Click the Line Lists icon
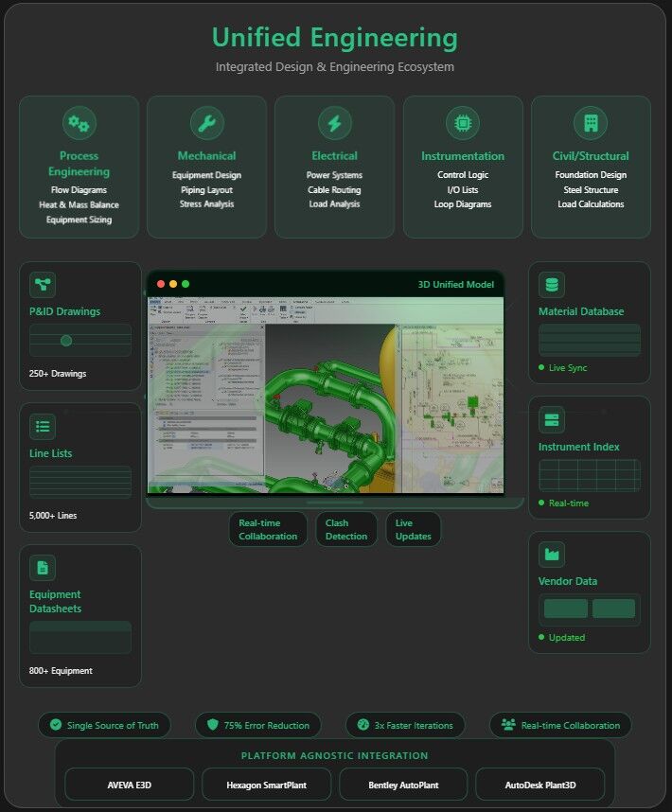 [43, 426]
